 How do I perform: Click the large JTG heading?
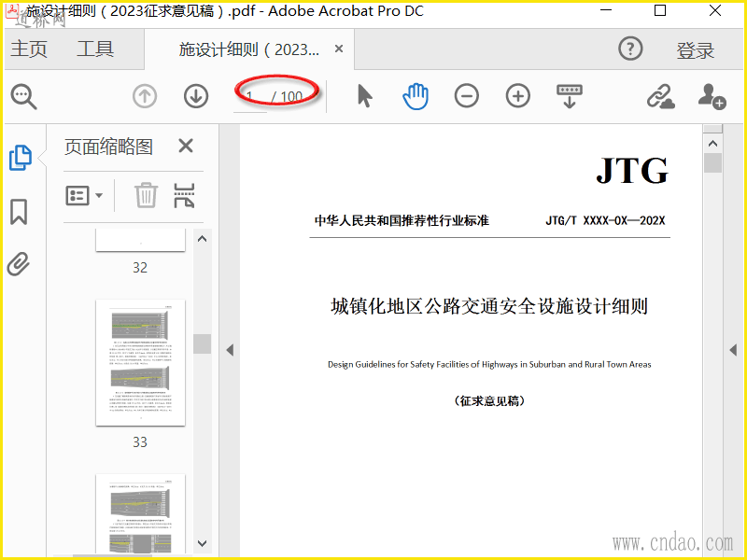pos(632,171)
